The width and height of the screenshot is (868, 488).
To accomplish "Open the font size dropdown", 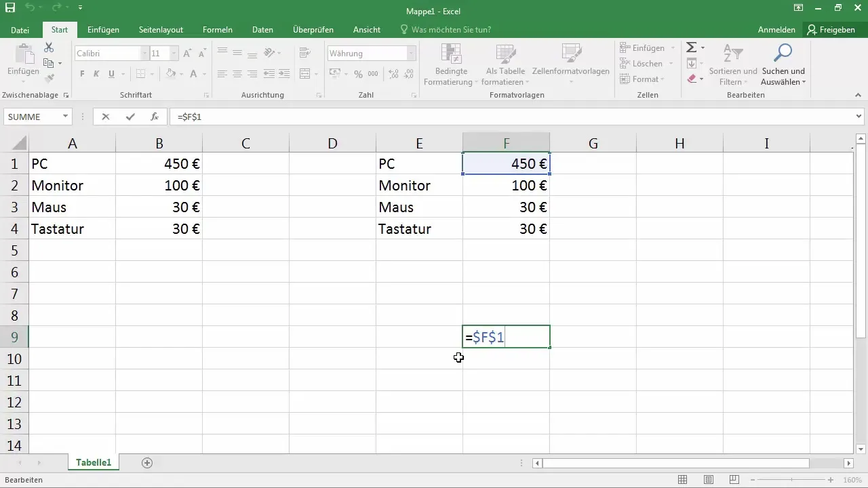I will click(x=174, y=53).
